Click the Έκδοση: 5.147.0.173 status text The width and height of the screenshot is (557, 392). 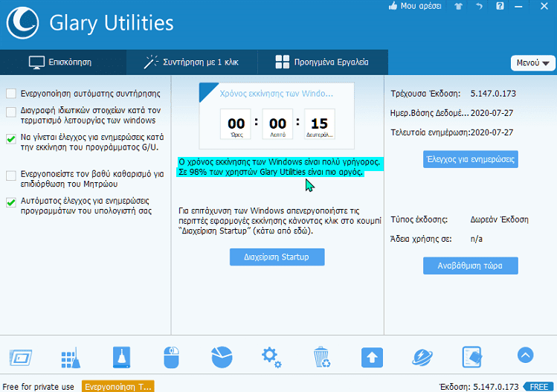coord(478,387)
